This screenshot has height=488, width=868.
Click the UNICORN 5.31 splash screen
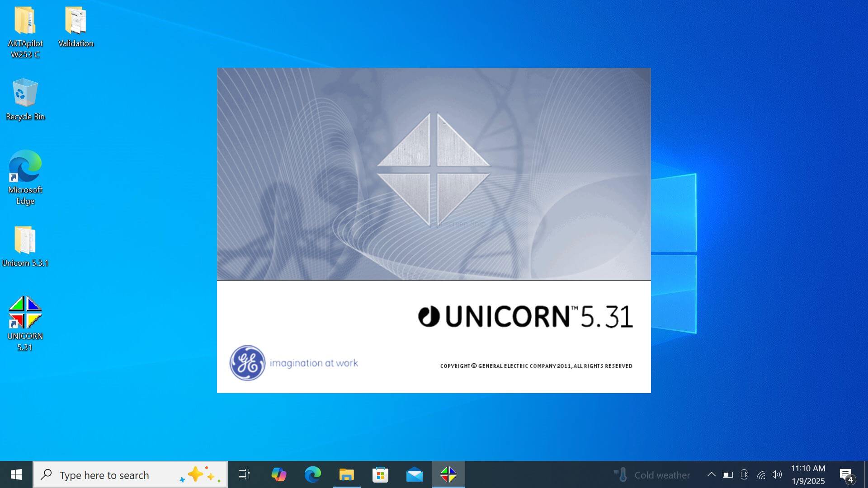[x=434, y=230]
